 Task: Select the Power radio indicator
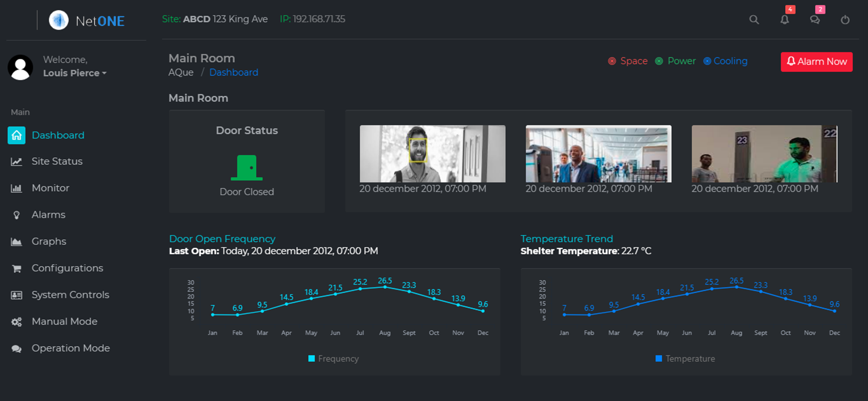[x=659, y=61]
